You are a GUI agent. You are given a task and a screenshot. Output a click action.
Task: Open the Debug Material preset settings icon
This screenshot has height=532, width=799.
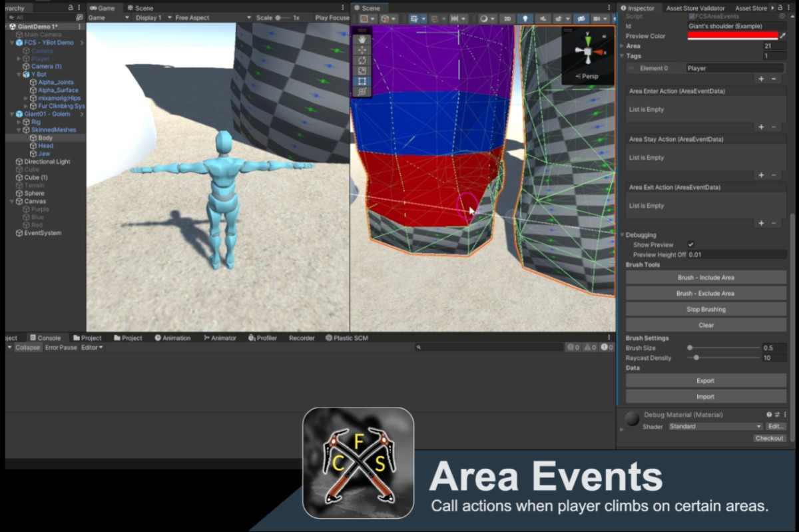(777, 415)
